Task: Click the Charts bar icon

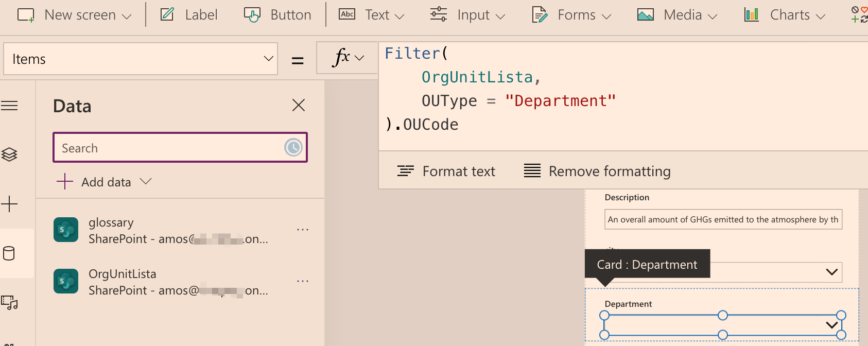Action: pyautogui.click(x=752, y=14)
